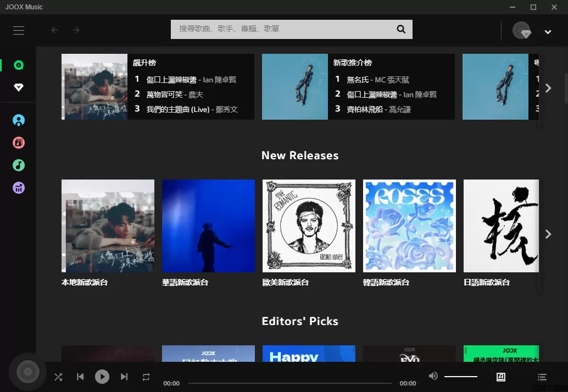This screenshot has height=392, width=568.
Task: Open the user avatar profile
Action: (x=521, y=30)
